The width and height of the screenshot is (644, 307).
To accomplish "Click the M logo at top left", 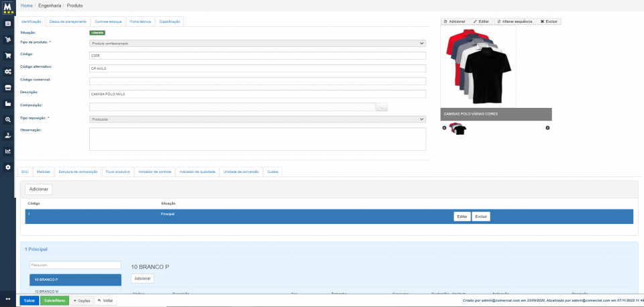I will pos(8,7).
